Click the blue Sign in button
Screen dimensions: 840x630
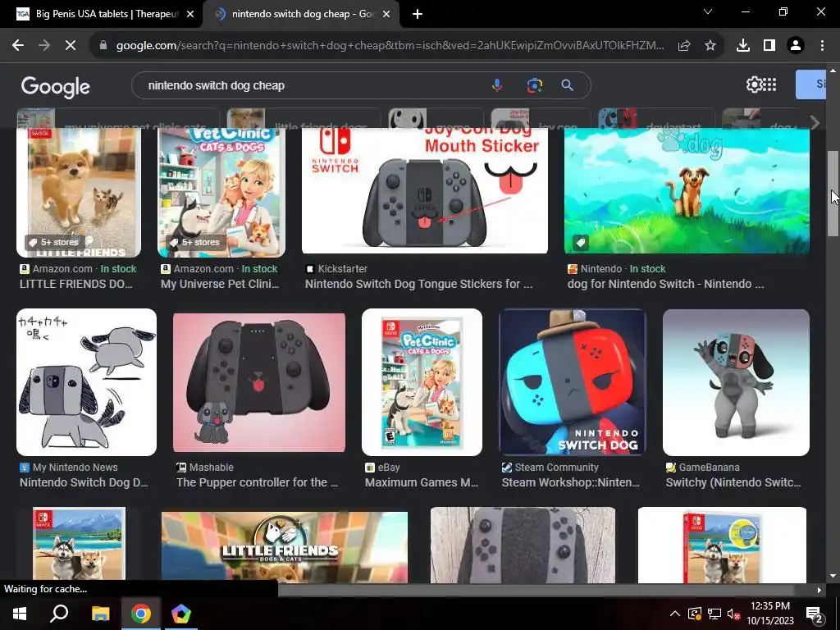pos(810,84)
